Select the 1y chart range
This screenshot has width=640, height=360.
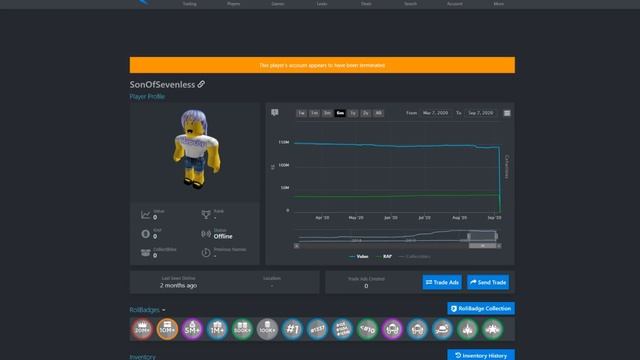(x=353, y=113)
